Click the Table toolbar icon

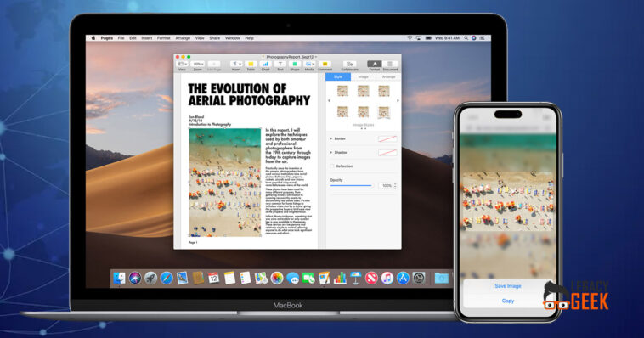251,64
